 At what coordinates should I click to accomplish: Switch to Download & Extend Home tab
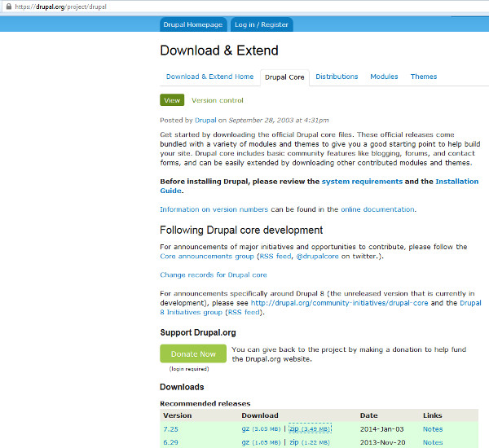(x=209, y=77)
